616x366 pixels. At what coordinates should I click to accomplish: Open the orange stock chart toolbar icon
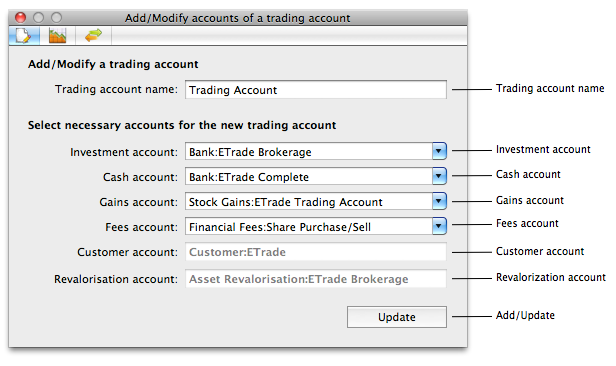pyautogui.click(x=57, y=36)
